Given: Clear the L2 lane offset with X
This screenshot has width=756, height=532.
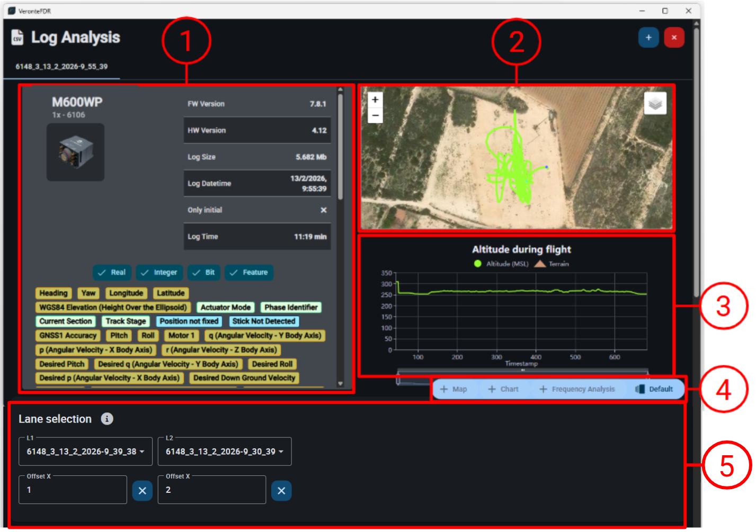Looking at the screenshot, I should point(281,491).
